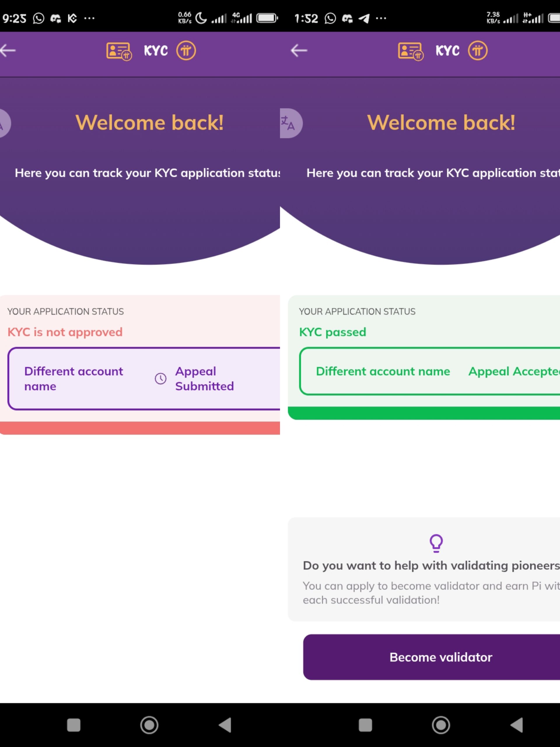Tap the KYC passed status text

[x=332, y=332]
